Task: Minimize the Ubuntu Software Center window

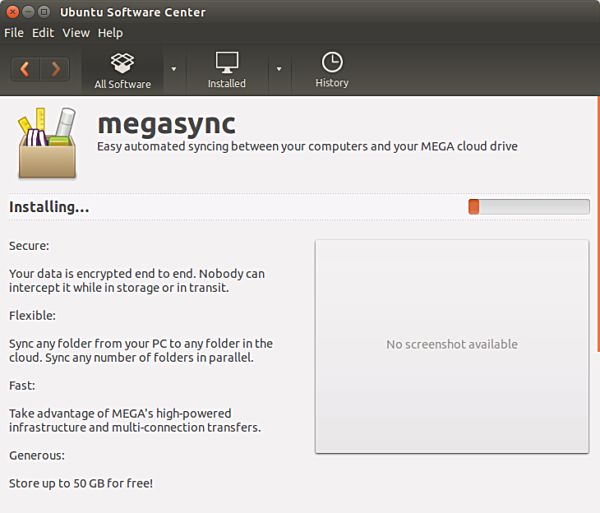Action: pos(28,12)
